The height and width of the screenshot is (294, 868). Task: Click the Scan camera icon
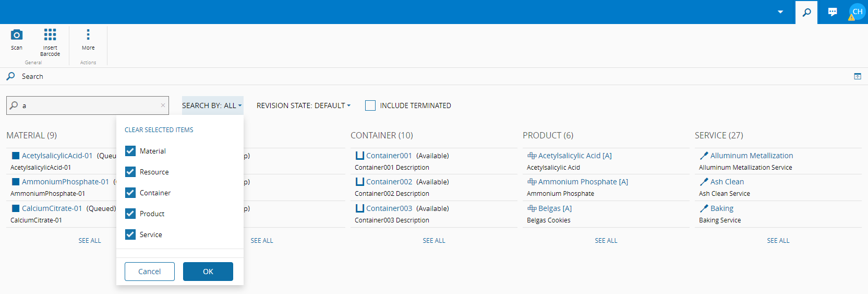pyautogui.click(x=17, y=35)
